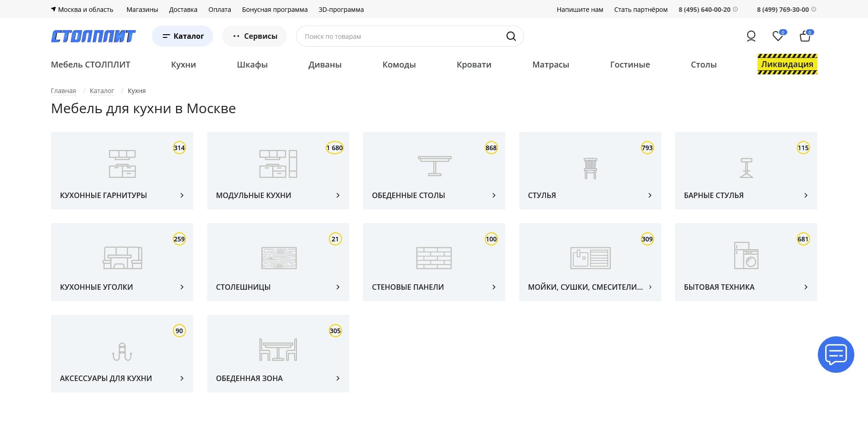Open the Бонусная программа link

[x=275, y=10]
